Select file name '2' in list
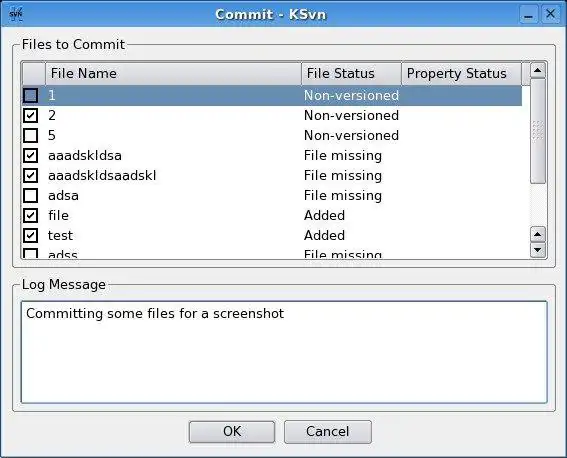The image size is (567, 458). click(52, 115)
